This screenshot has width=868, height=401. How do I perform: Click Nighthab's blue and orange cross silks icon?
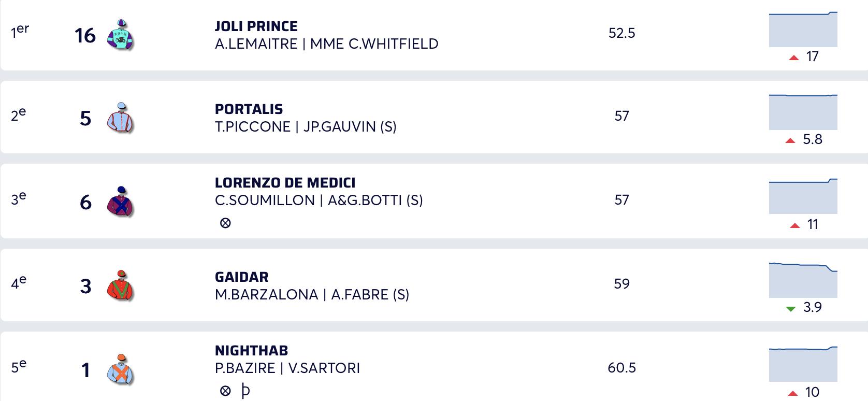(120, 369)
